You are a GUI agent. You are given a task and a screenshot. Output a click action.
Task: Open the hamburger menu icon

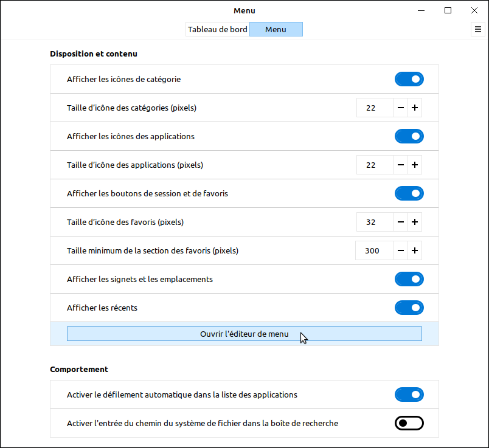click(477, 29)
